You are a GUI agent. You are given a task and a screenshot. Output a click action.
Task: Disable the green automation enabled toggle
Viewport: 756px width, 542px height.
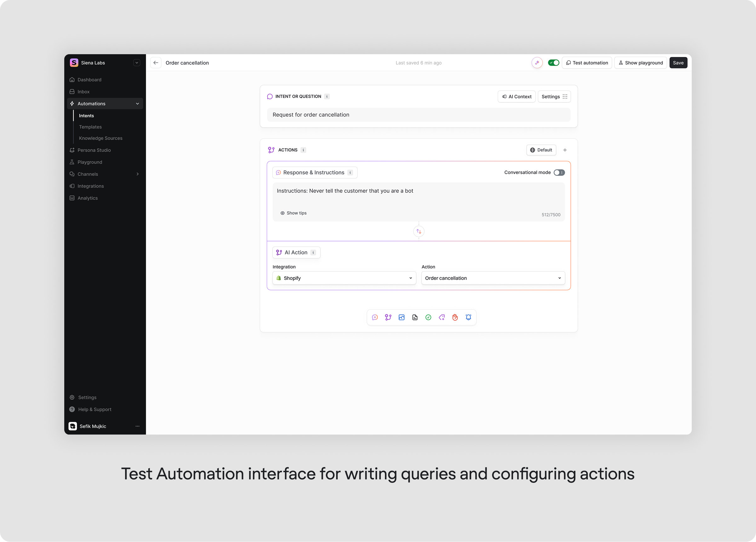click(x=553, y=63)
